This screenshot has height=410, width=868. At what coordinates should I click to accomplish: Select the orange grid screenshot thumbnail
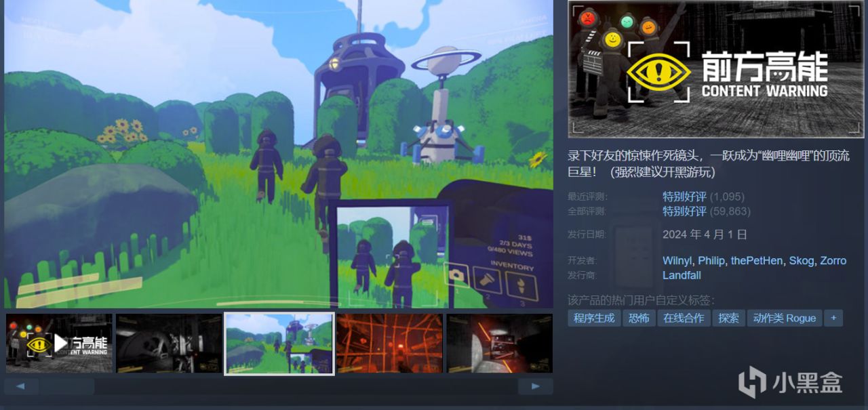[389, 343]
